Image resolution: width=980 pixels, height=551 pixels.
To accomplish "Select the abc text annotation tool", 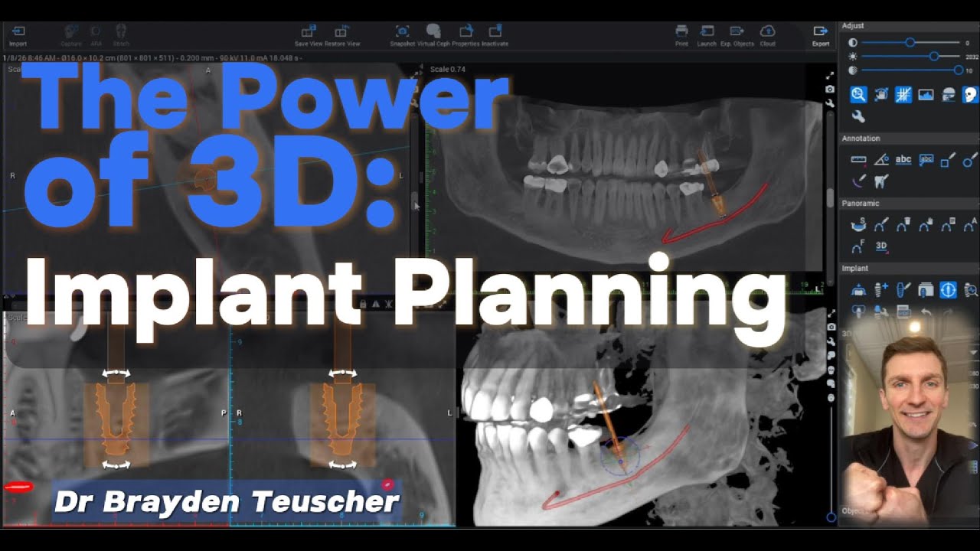I will point(903,160).
